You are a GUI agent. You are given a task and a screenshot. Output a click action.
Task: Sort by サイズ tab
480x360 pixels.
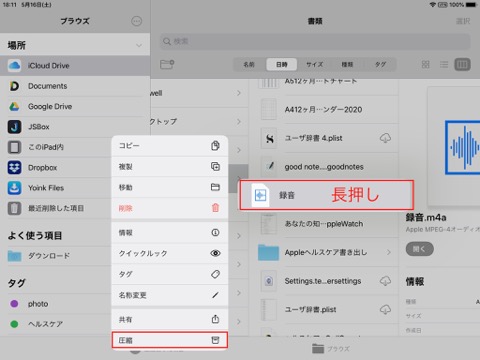(x=314, y=64)
